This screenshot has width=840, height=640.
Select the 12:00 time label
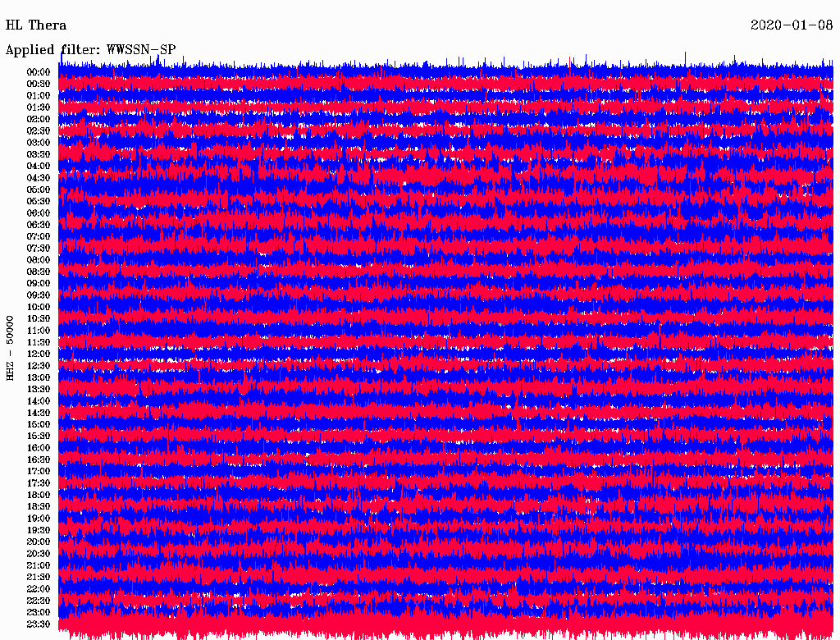[x=38, y=354]
